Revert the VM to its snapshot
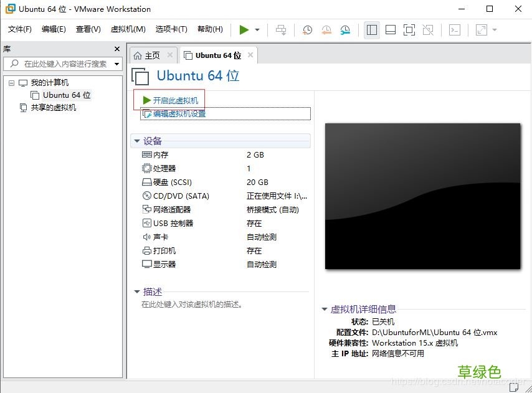Image resolution: width=532 pixels, height=393 pixels. pyautogui.click(x=326, y=30)
